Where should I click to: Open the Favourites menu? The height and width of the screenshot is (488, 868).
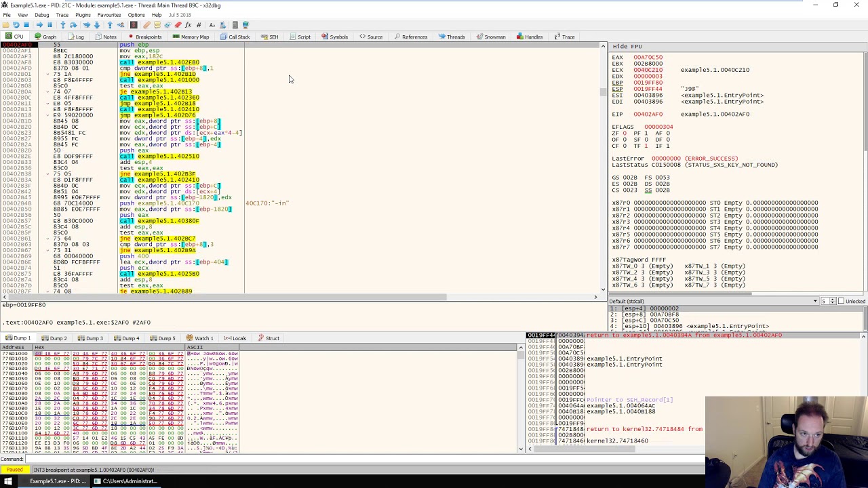tap(109, 15)
